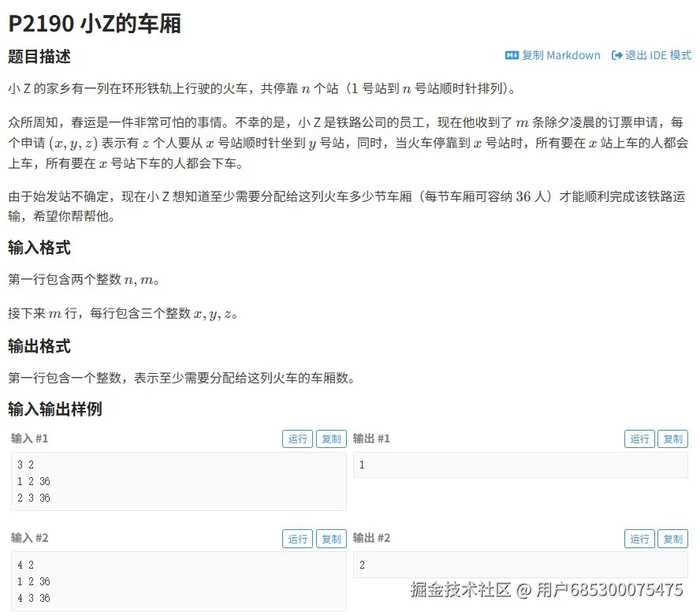
Task: Copy sample 输入 #1 using its 复制 button
Action: (x=331, y=439)
